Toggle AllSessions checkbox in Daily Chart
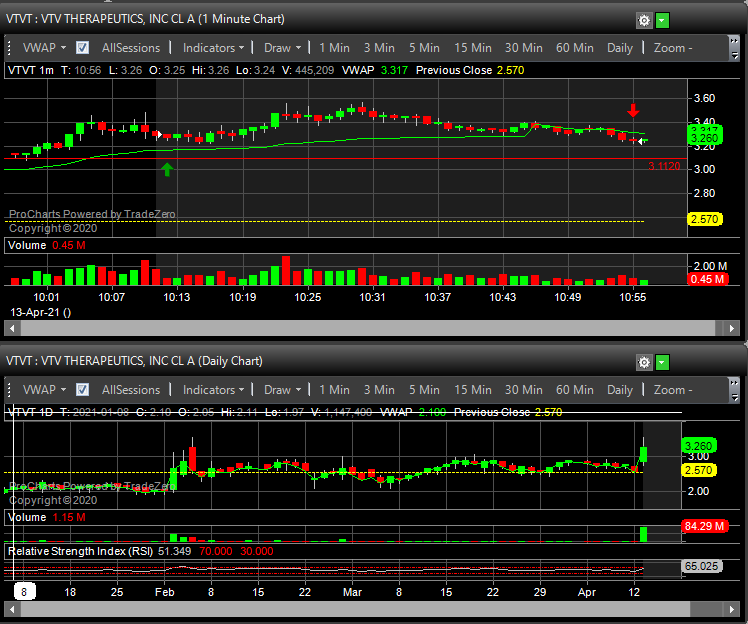 click(83, 390)
